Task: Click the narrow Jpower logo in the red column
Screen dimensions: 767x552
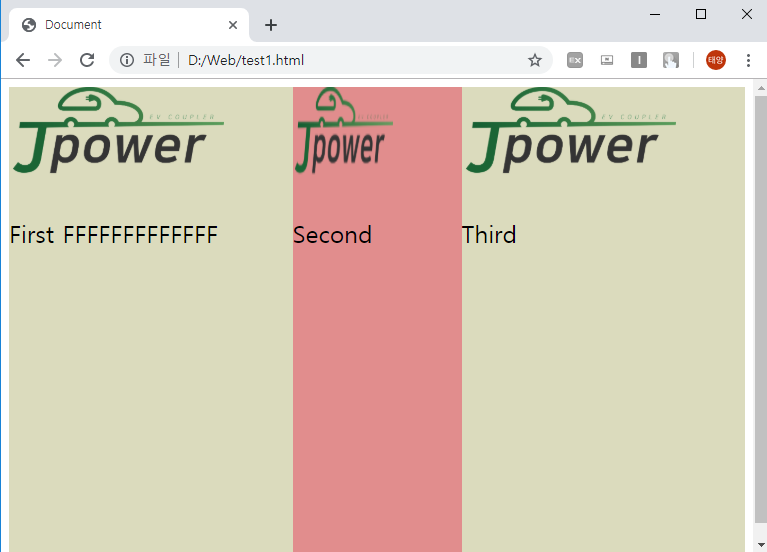Action: 343,130
